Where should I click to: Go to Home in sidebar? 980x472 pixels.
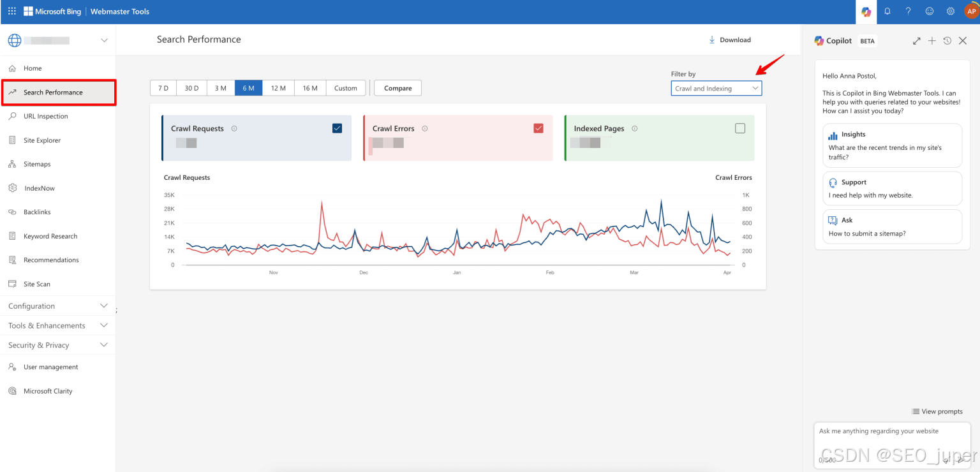point(57,68)
